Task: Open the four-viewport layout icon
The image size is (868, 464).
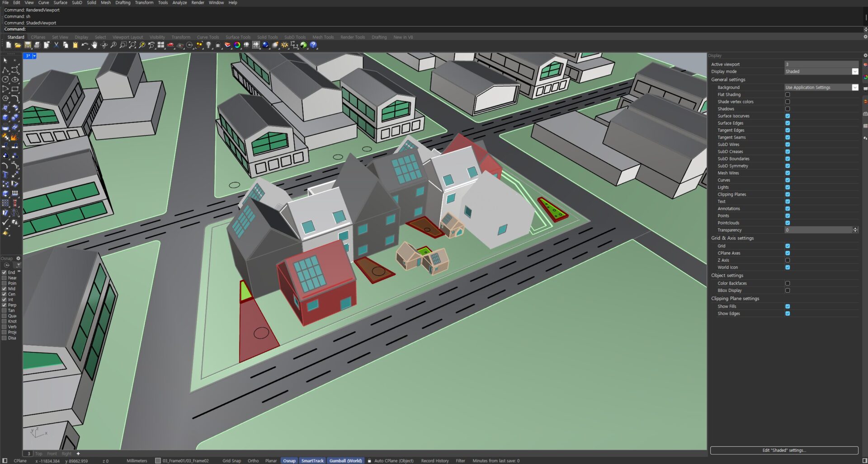Action: click(161, 45)
